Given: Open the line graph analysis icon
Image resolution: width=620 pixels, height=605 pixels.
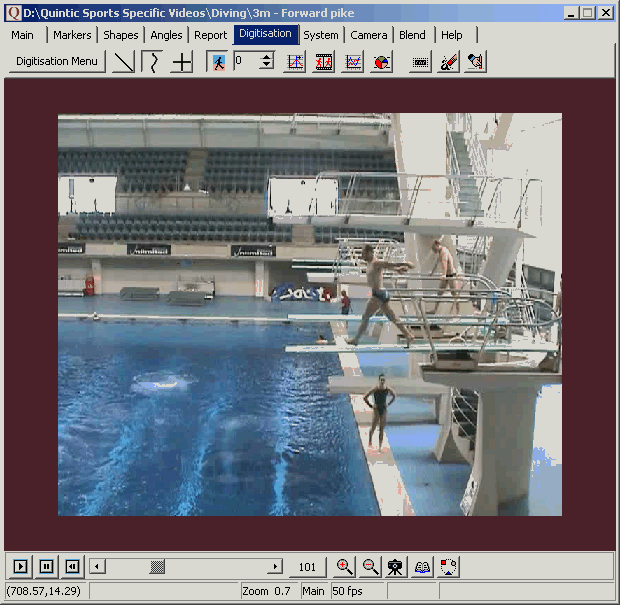Looking at the screenshot, I should (x=353, y=62).
